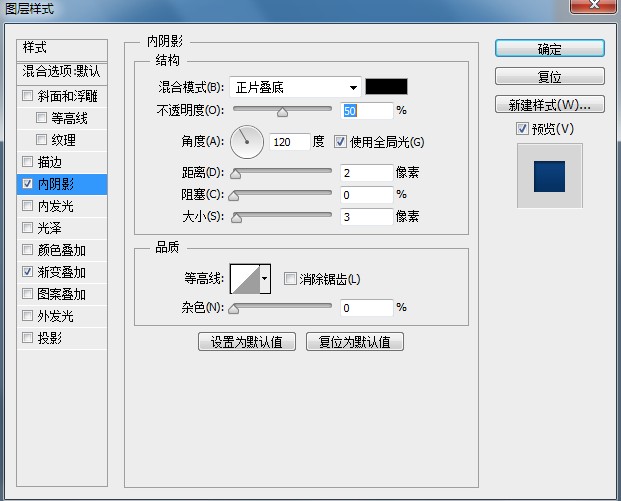Click the 距离 value field
The image size is (621, 501).
tap(367, 173)
